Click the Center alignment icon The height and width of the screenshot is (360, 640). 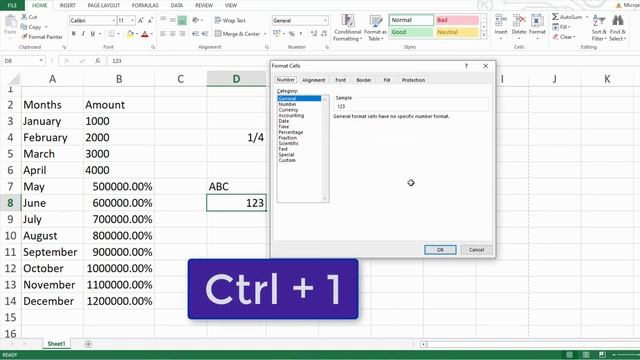(173, 34)
